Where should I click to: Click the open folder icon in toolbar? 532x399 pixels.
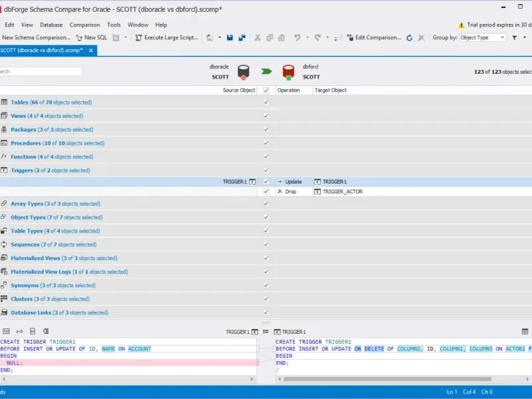coord(209,38)
